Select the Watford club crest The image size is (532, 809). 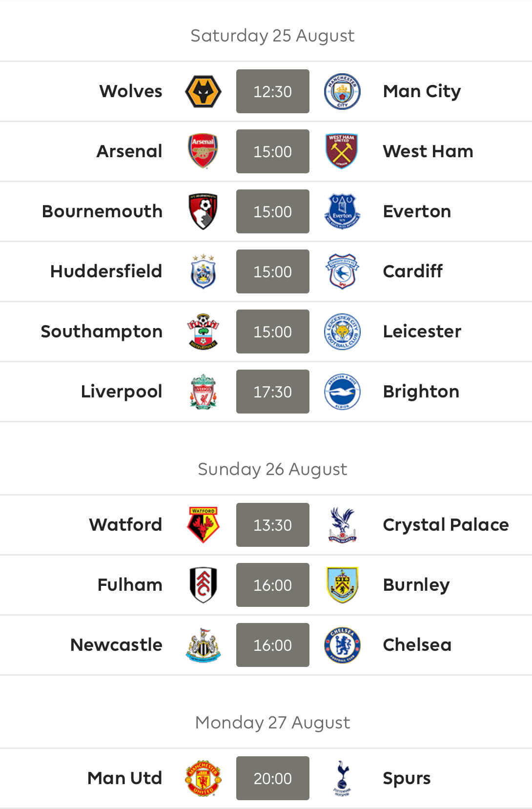pos(203,525)
